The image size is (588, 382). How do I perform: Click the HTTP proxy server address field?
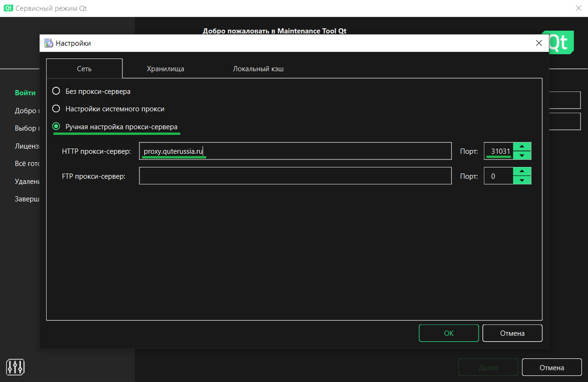(x=295, y=151)
